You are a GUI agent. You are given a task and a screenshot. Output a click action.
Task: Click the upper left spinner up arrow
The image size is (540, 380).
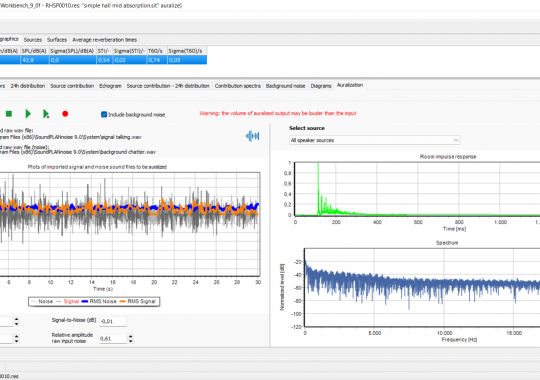tap(17, 319)
